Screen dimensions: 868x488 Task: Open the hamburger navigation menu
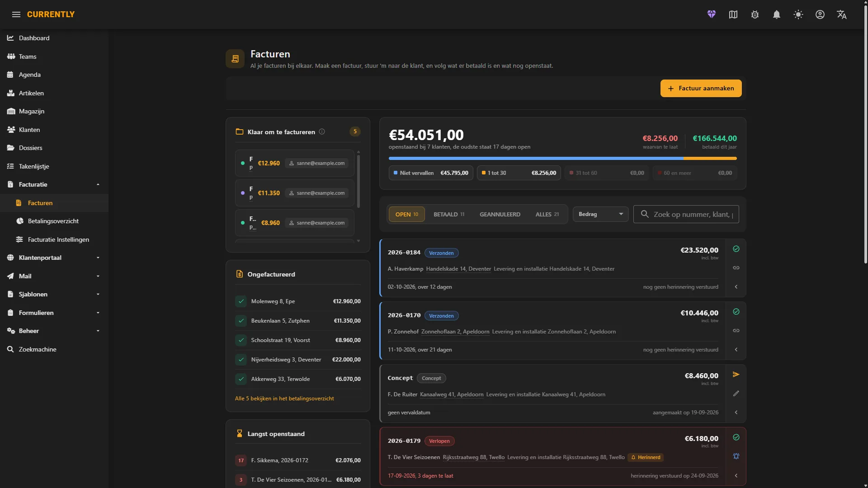(16, 14)
